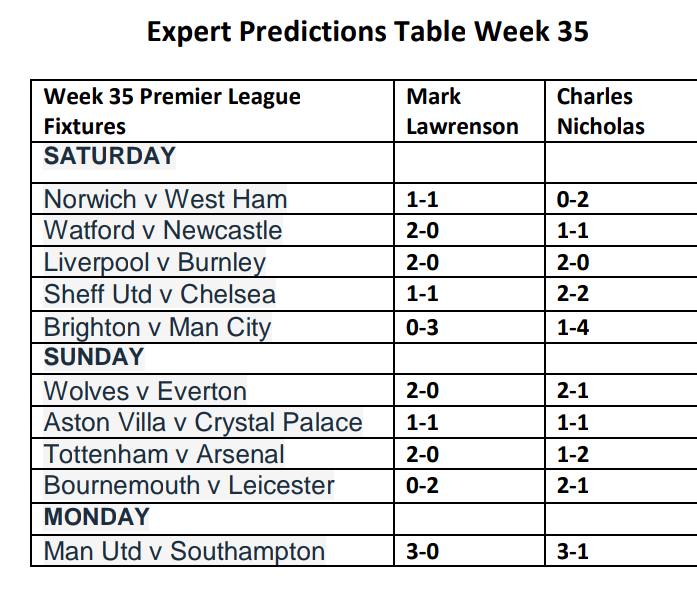Select the Bournemouth v Leicester fixture

coord(189,487)
